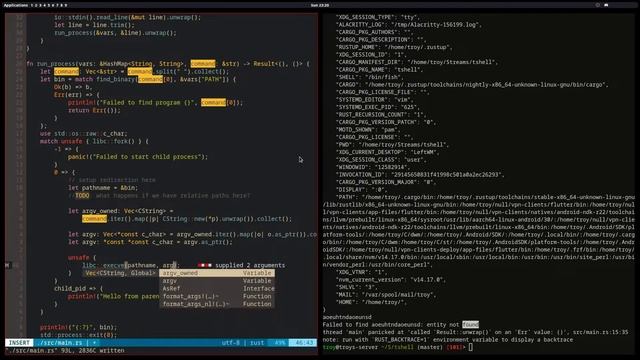Click the 49% position indicator in statusline
Image resolution: width=640 pixels, height=360 pixels.
[280, 342]
